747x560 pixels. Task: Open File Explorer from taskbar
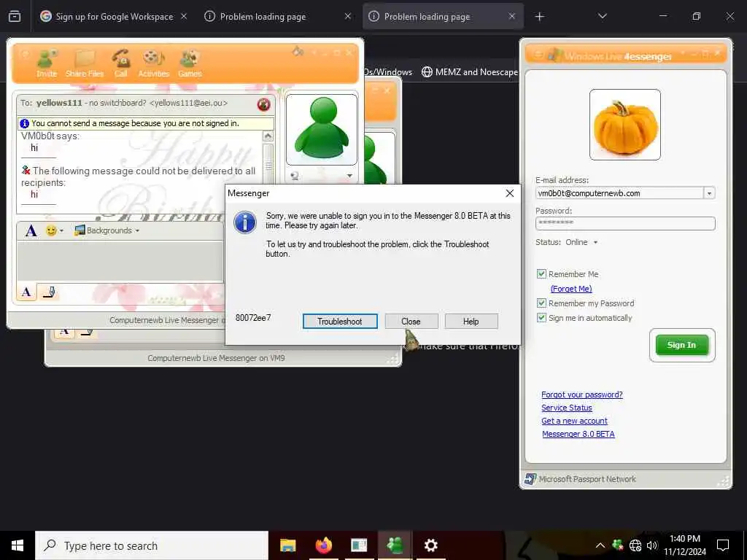287,545
